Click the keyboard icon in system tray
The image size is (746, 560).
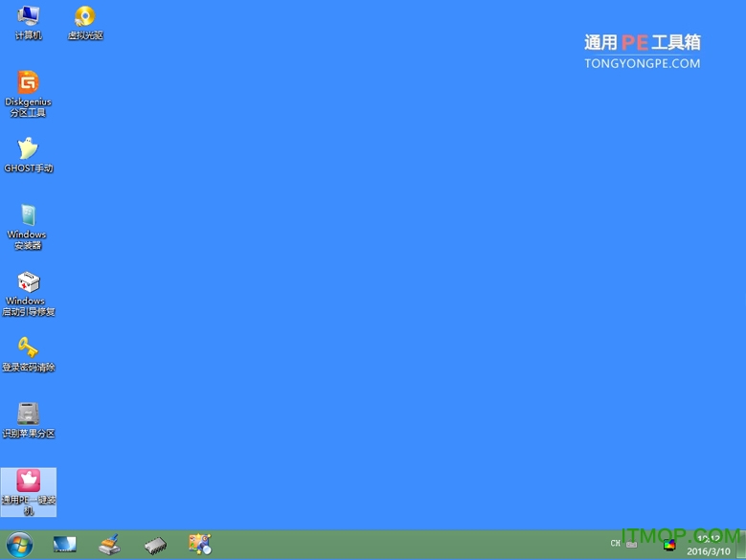(x=631, y=544)
